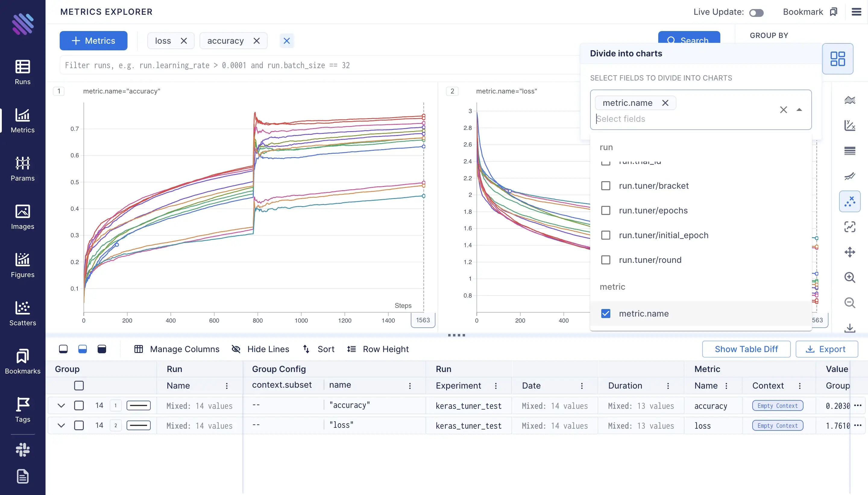Click the download chart icon
Image resolution: width=868 pixels, height=495 pixels.
pyautogui.click(x=849, y=328)
